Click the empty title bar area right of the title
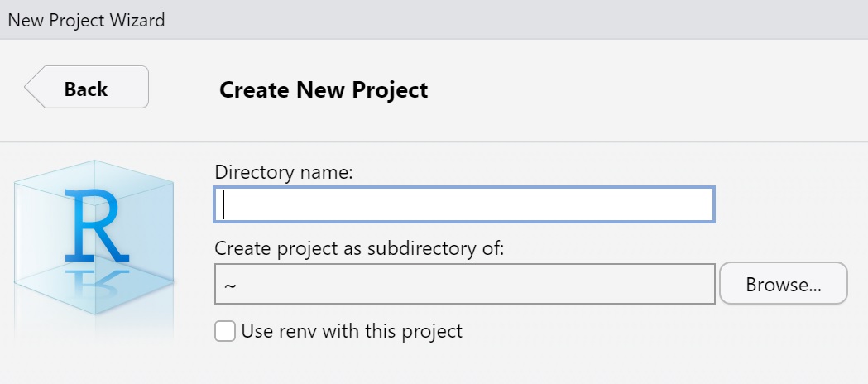 point(513,20)
